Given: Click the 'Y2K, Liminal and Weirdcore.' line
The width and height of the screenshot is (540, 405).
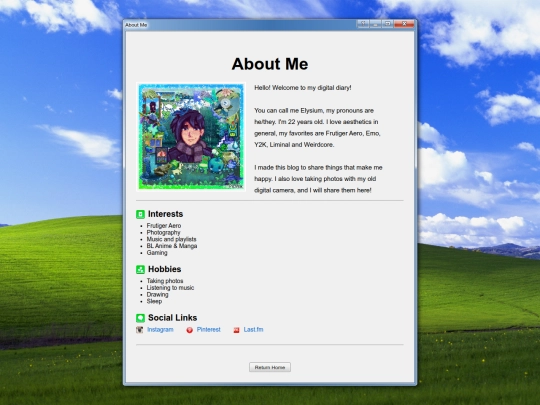Looking at the screenshot, I should (294, 145).
